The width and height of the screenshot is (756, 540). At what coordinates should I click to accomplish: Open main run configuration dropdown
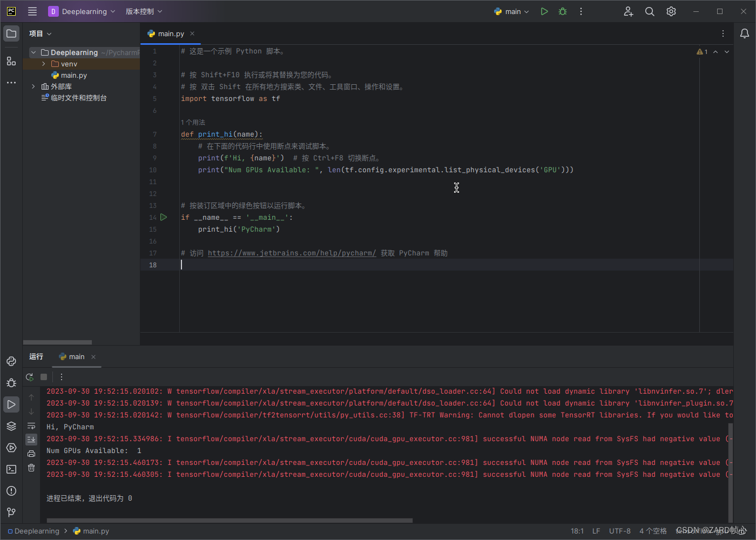(511, 11)
